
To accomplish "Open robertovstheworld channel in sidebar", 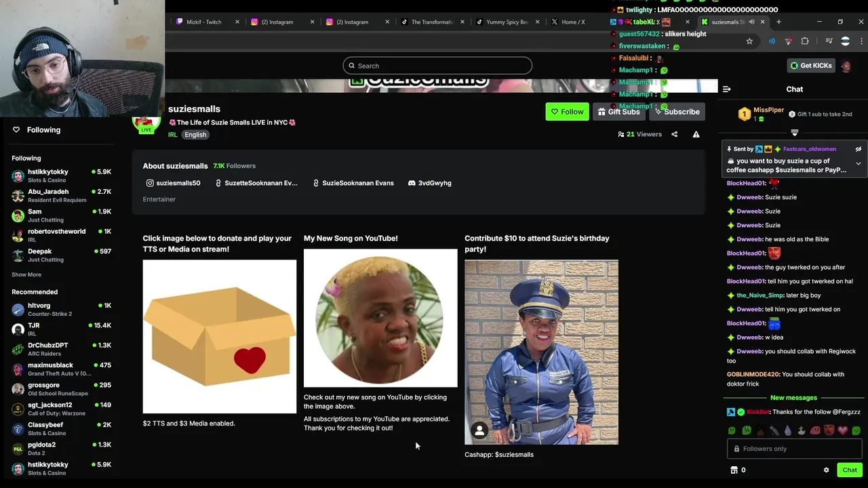I will coord(61,235).
